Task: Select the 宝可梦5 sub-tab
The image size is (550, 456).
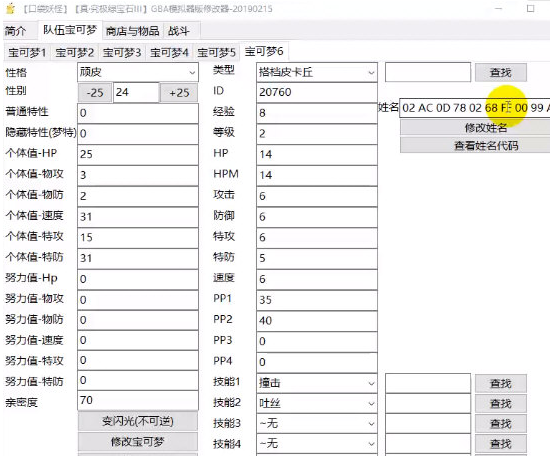Action: 216,53
